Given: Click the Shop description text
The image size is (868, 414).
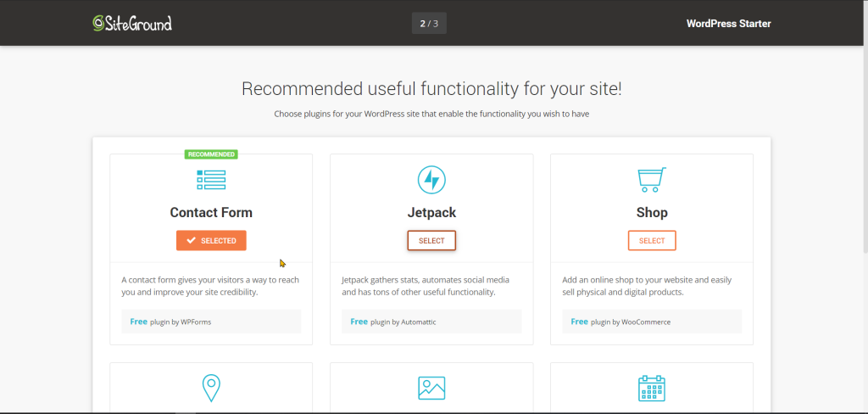Looking at the screenshot, I should [647, 286].
